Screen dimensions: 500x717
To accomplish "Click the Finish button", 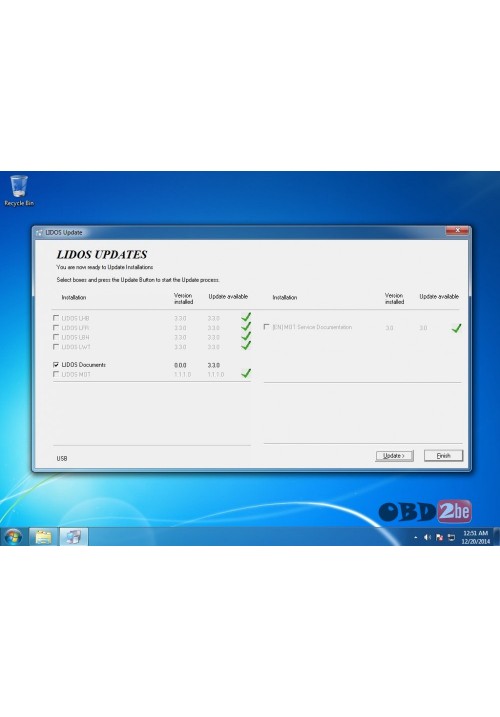I will [x=443, y=455].
